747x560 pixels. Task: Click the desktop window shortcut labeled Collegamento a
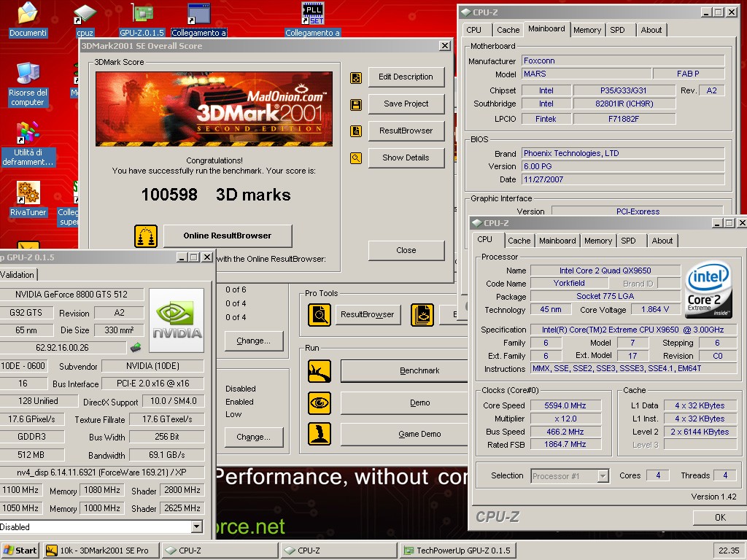pyautogui.click(x=198, y=13)
